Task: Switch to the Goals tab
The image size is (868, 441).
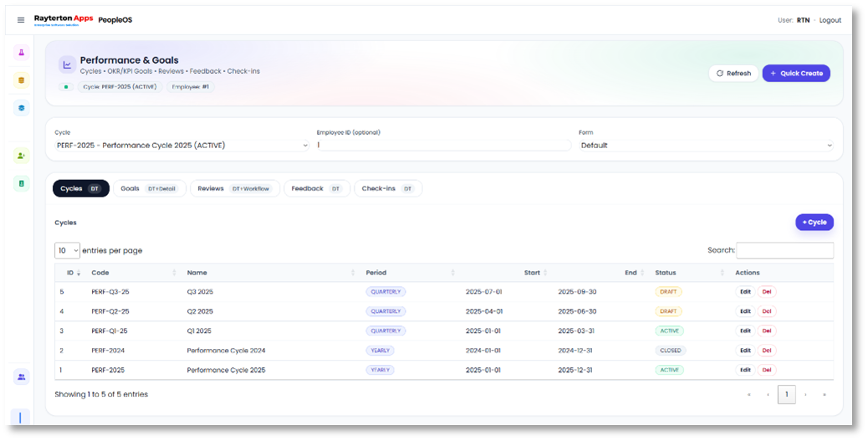Action: click(150, 189)
